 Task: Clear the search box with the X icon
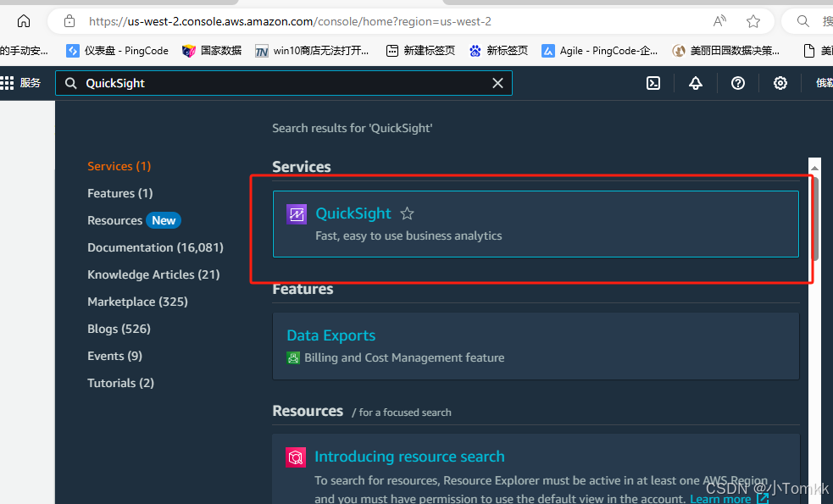(x=498, y=83)
